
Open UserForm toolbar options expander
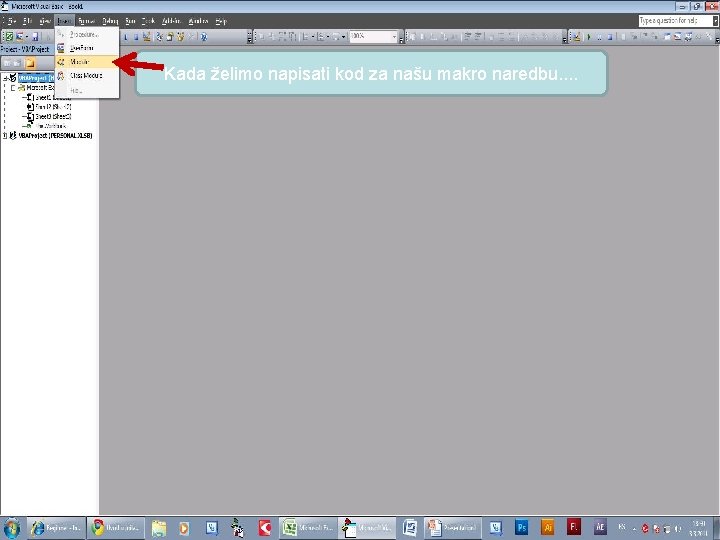[402, 38]
